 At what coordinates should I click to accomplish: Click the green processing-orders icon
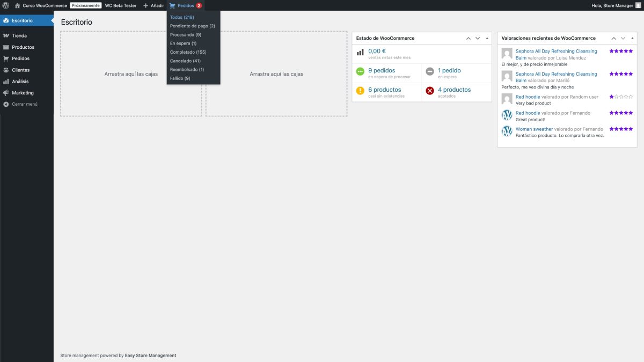pyautogui.click(x=359, y=70)
